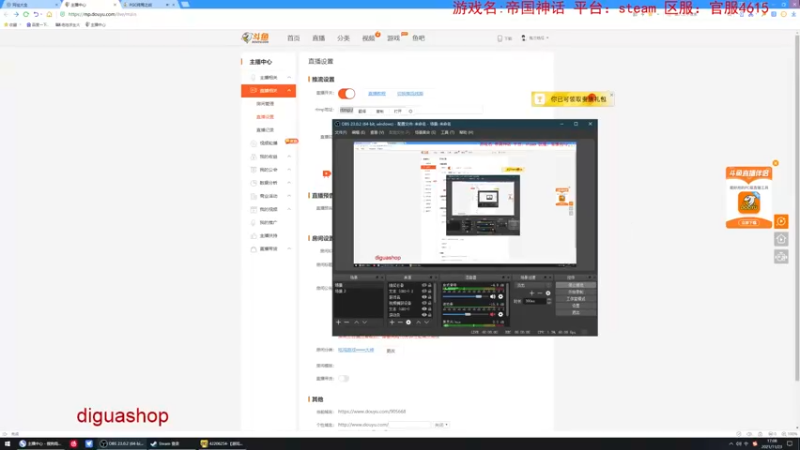Add a scene with the OBS Scenes plus icon
This screenshot has height=450, width=800.
tap(338, 322)
